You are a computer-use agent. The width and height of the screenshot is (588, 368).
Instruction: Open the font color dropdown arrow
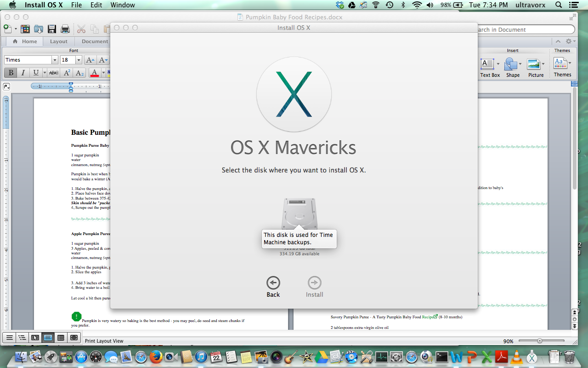click(x=103, y=73)
